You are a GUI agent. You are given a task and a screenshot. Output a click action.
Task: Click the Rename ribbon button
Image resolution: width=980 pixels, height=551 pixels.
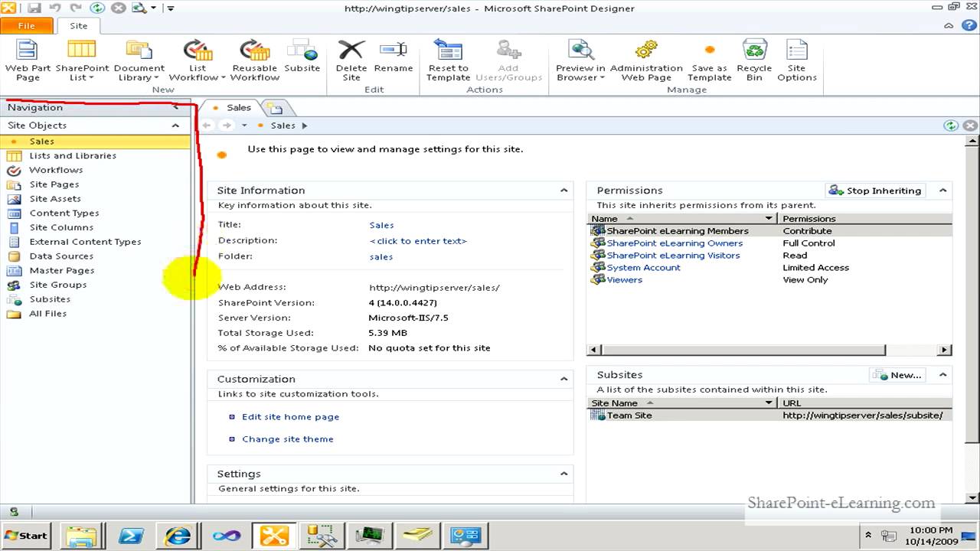coord(394,55)
